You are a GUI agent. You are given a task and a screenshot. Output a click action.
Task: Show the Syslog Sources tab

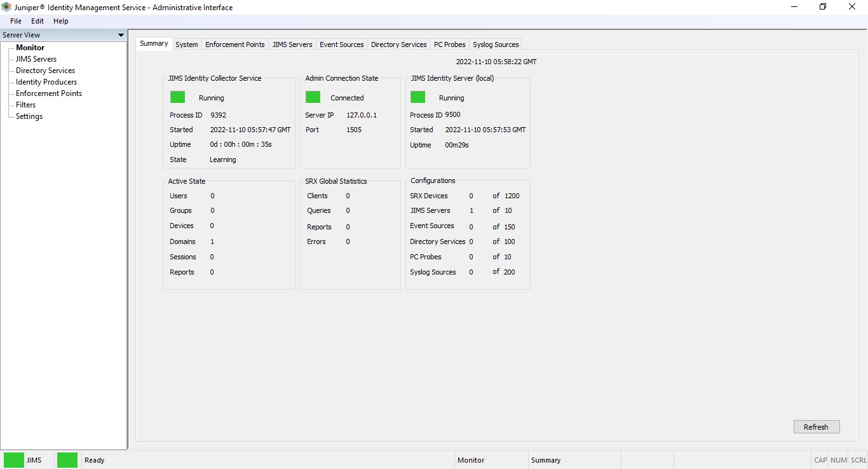(496, 44)
